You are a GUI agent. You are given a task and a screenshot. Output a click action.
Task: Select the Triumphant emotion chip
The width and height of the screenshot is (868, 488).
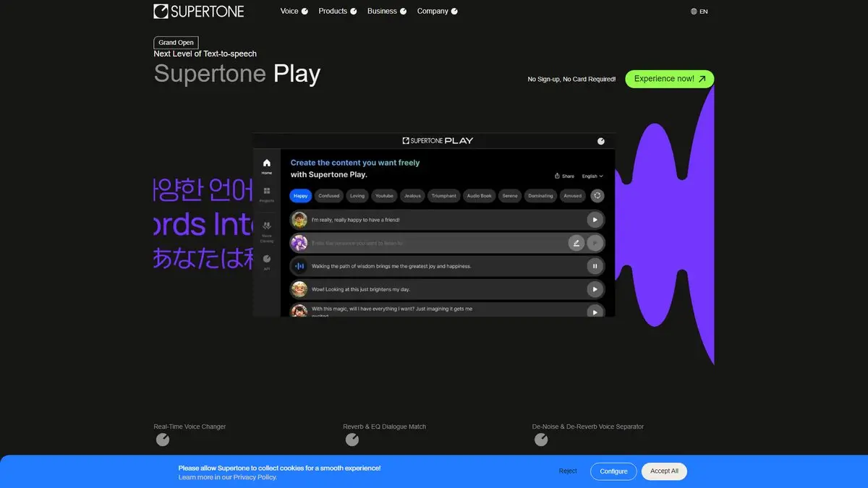point(443,196)
